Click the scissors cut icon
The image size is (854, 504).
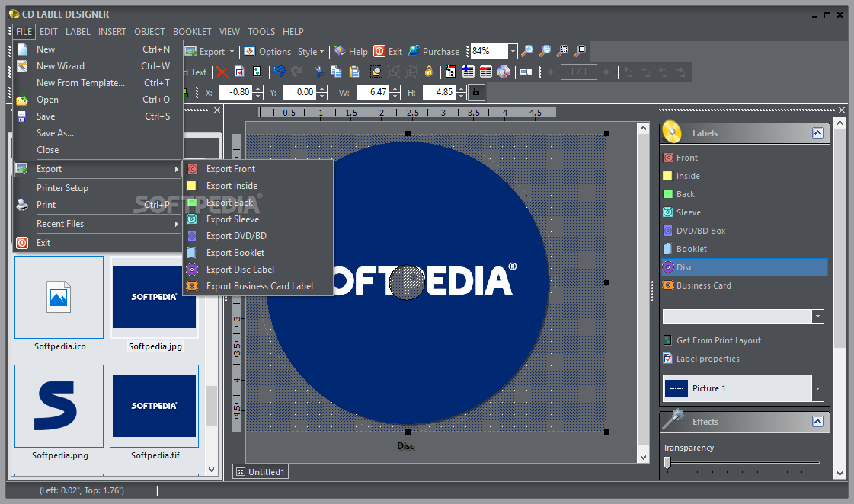coord(319,72)
